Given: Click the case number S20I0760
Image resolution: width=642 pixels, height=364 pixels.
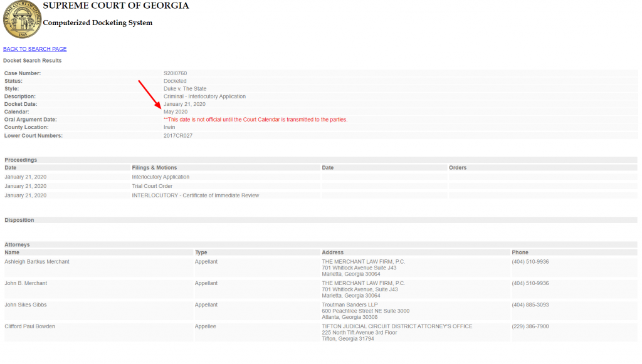Looking at the screenshot, I should [176, 73].
